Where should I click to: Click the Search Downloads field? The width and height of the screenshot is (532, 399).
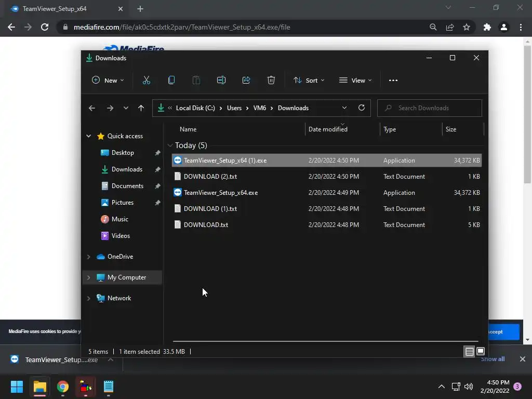pyautogui.click(x=430, y=108)
